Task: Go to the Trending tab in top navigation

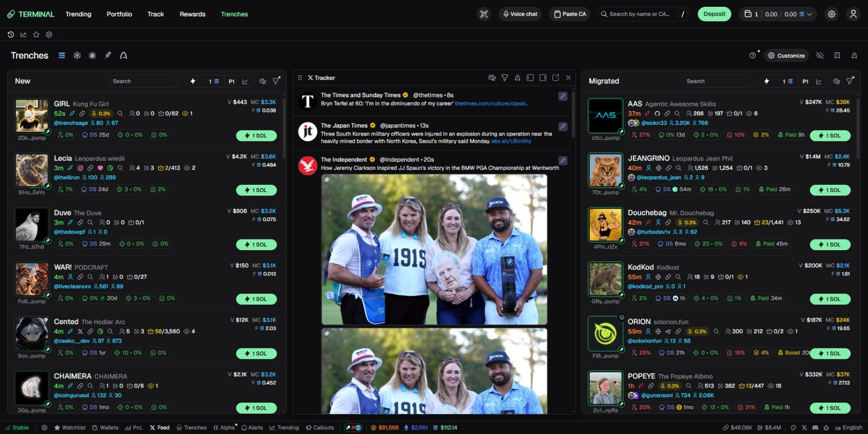Action: [78, 14]
